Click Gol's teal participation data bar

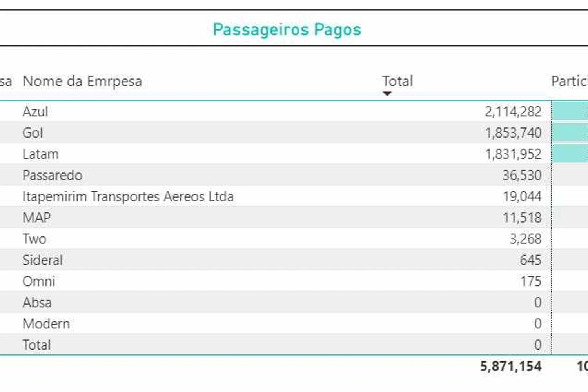570,132
